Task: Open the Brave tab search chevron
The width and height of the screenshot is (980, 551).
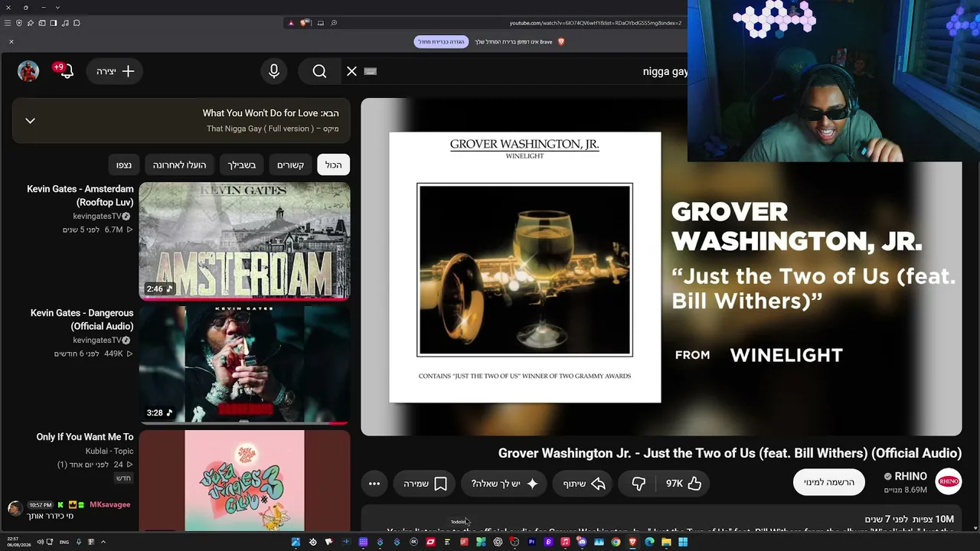Action: tap(57, 8)
